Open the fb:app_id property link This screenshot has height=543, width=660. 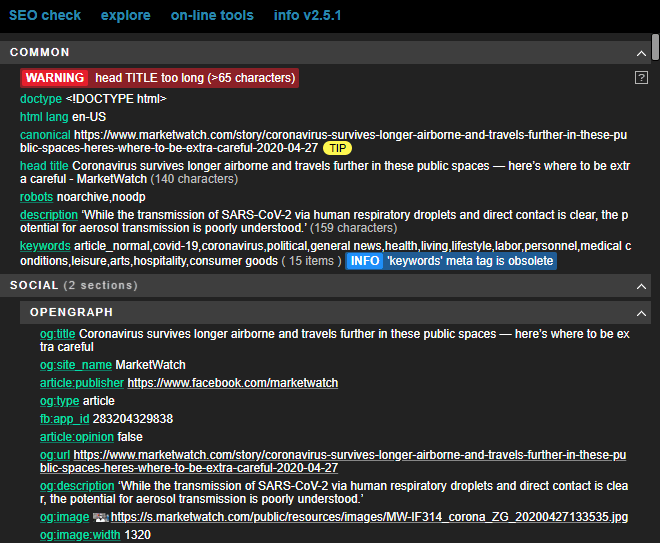(x=64, y=419)
